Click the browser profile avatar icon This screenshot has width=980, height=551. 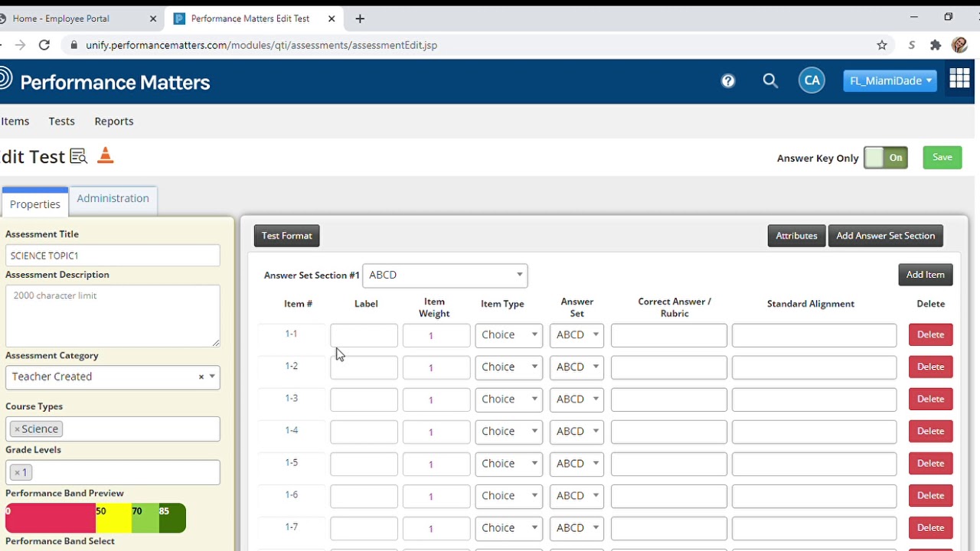click(x=960, y=45)
